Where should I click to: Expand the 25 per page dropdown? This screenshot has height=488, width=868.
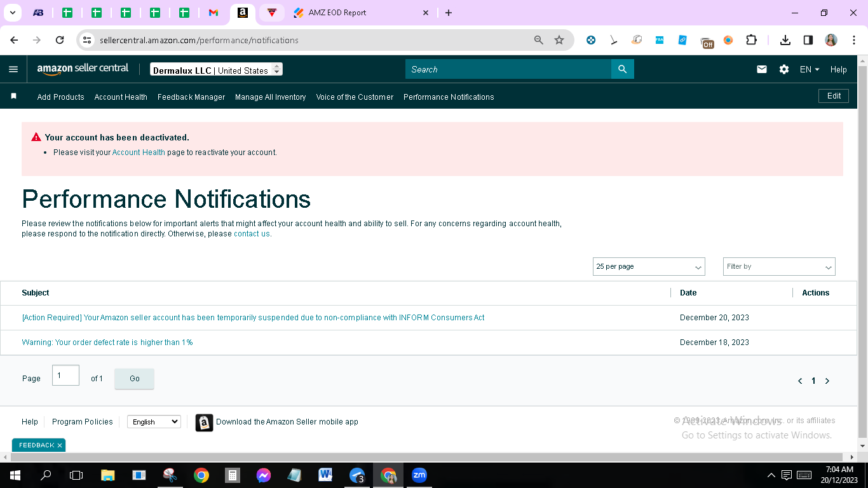point(649,266)
